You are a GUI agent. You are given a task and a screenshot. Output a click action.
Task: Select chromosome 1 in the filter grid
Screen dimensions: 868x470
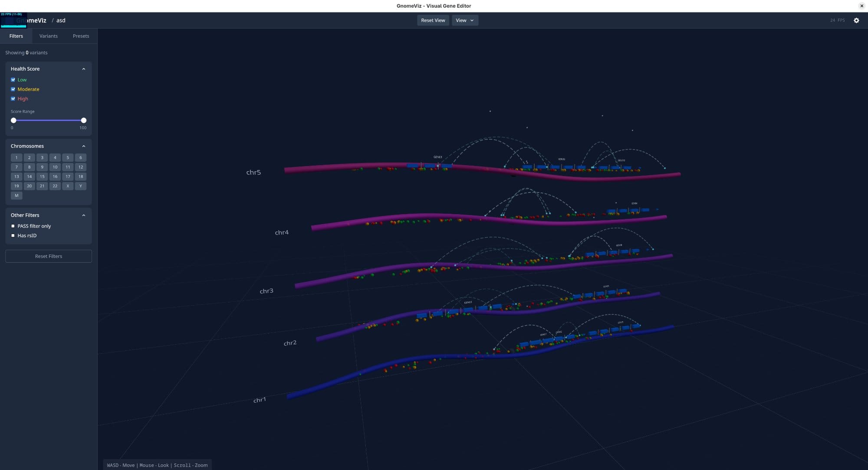16,157
